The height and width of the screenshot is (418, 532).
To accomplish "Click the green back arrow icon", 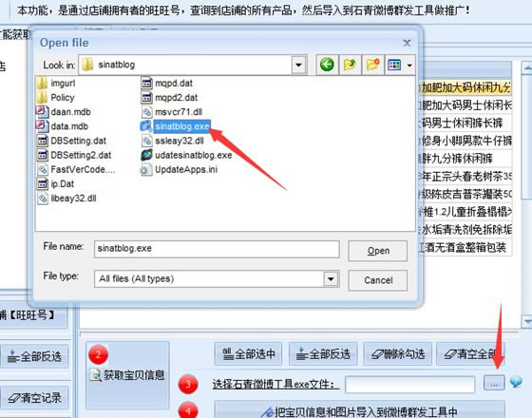I will tap(327, 65).
